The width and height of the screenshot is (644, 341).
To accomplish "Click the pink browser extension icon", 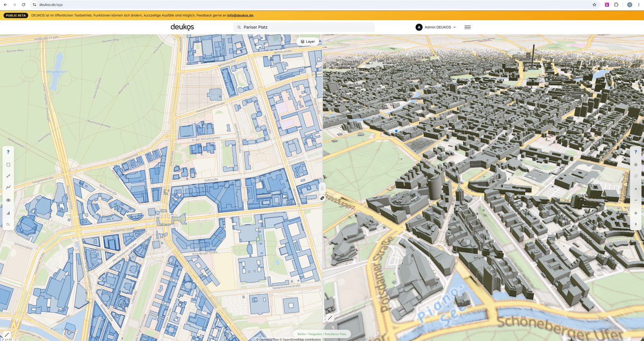I will (x=607, y=5).
